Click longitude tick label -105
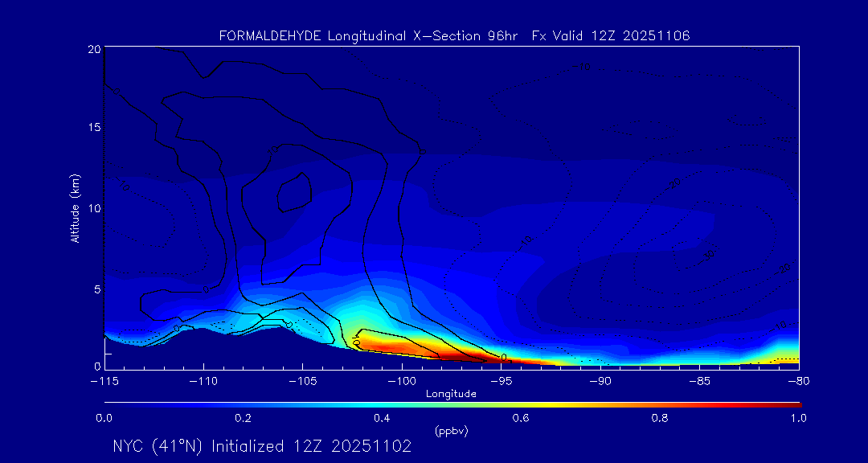This screenshot has width=868, height=463. pos(303,381)
